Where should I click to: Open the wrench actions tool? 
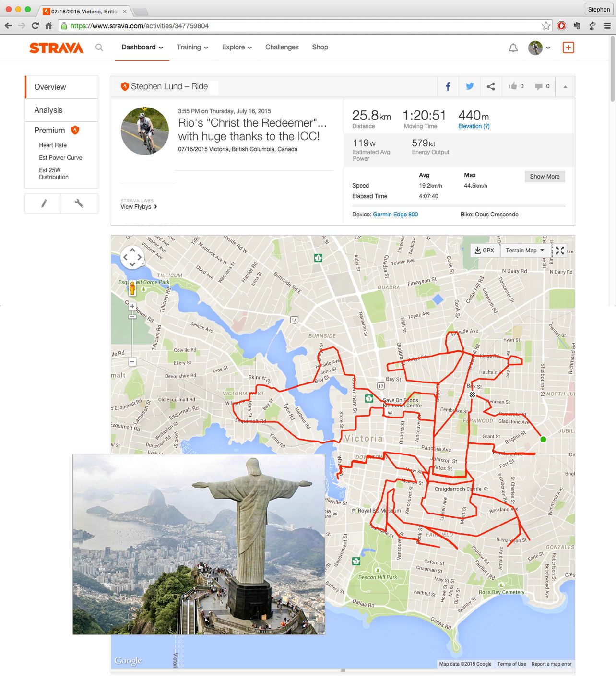point(80,203)
